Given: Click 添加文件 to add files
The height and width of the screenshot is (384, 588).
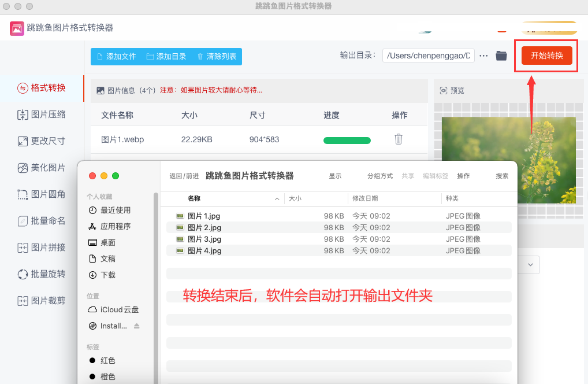Looking at the screenshot, I should pos(116,56).
